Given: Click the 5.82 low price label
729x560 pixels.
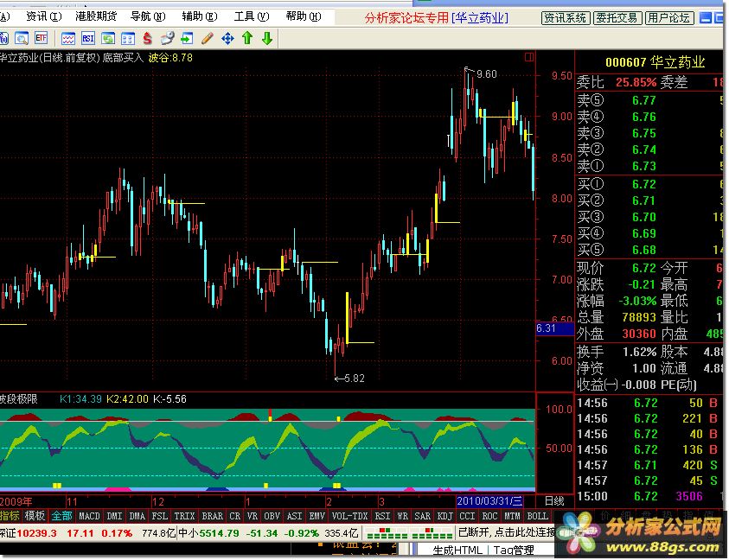Looking at the screenshot, I should pos(355,379).
